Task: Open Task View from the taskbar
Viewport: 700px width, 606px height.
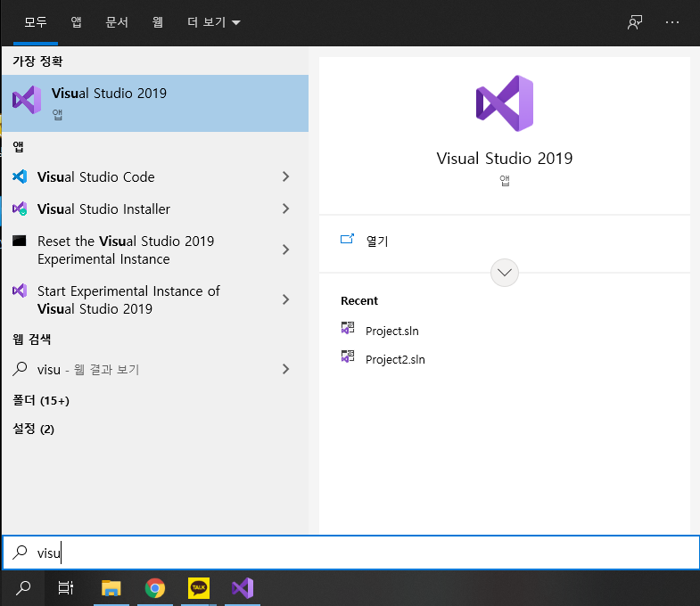Action: pyautogui.click(x=66, y=588)
